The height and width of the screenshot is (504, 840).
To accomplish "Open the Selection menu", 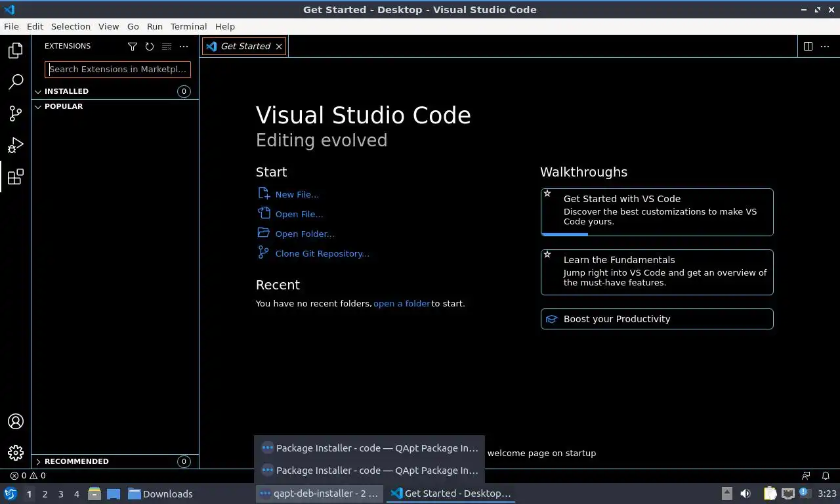I will 71,26.
